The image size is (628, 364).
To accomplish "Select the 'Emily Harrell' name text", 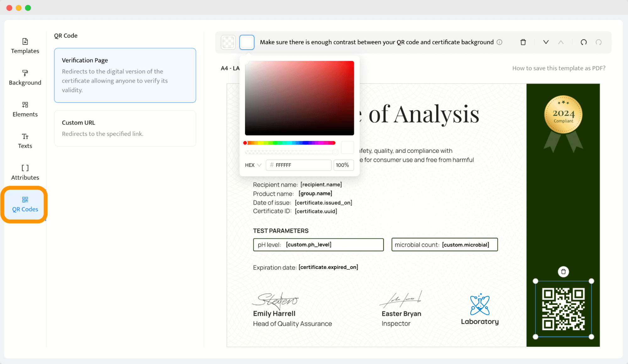I will [274, 313].
